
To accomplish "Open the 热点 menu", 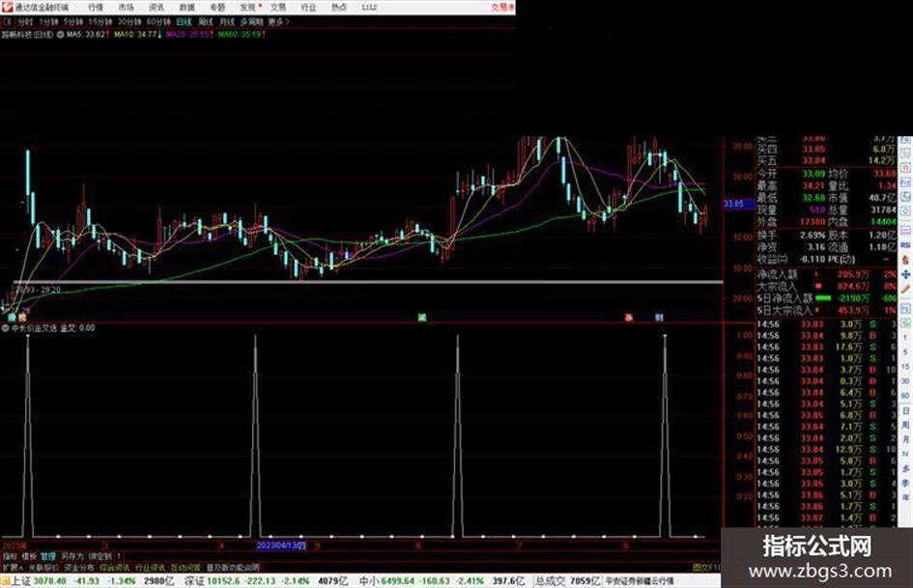I will (338, 7).
